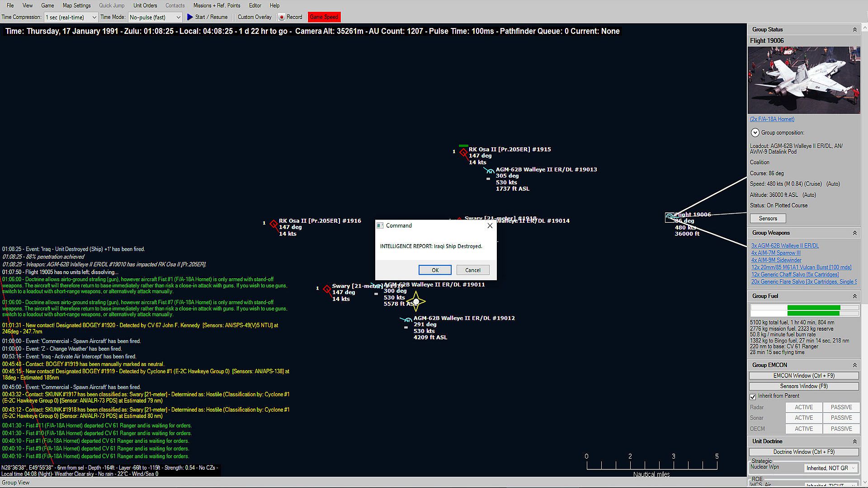This screenshot has height=488, width=868.
Task: Expand the Group composition chevron
Action: point(755,133)
